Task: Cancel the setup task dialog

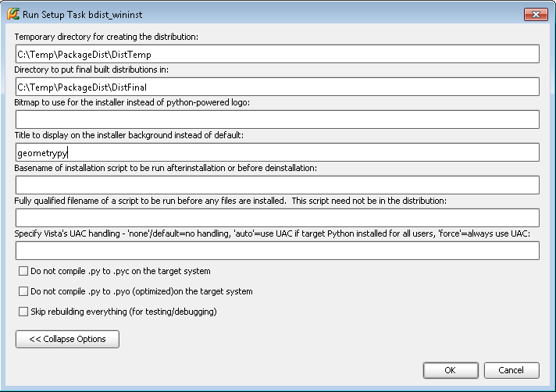Action: point(511,370)
